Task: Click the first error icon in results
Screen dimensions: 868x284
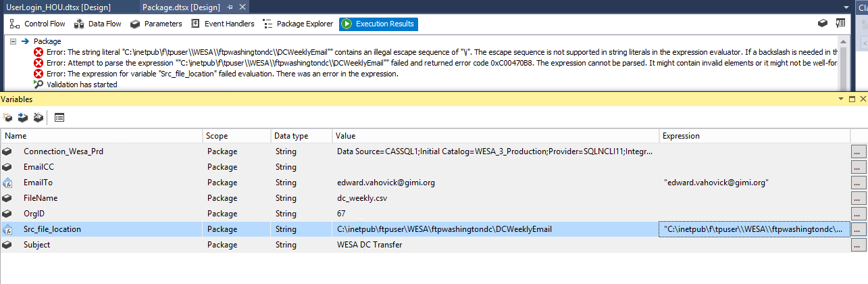Action: click(x=39, y=52)
